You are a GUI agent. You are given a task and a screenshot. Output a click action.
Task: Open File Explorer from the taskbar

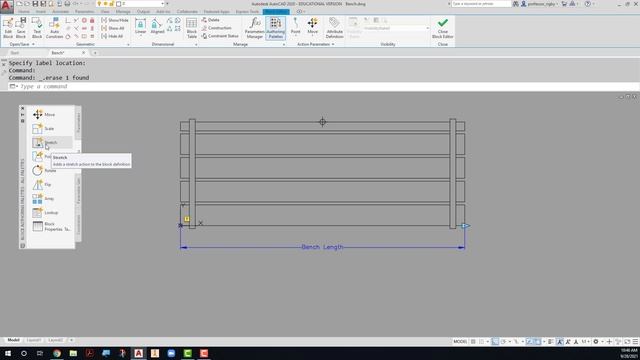pyautogui.click(x=73, y=353)
